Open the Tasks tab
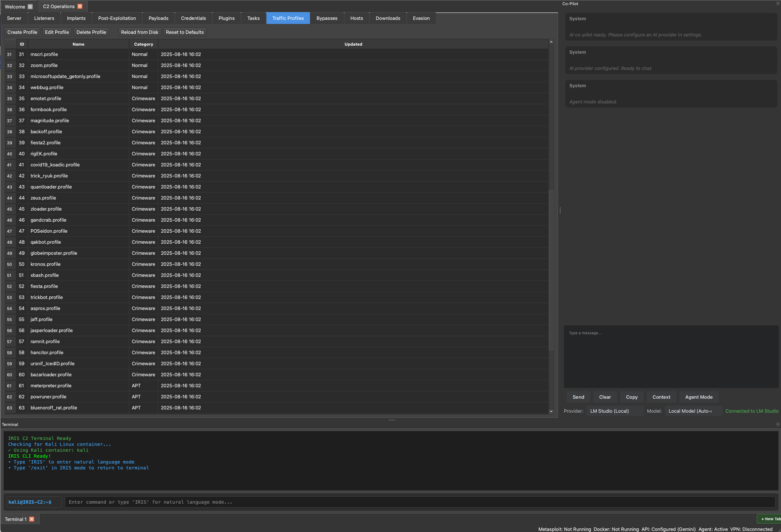The width and height of the screenshot is (781, 532). tap(254, 18)
